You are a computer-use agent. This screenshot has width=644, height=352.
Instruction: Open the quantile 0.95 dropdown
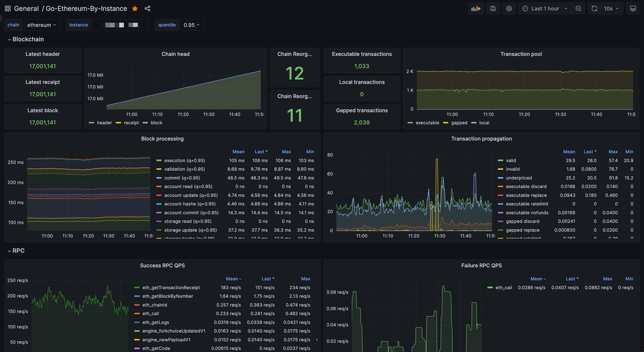tap(192, 25)
